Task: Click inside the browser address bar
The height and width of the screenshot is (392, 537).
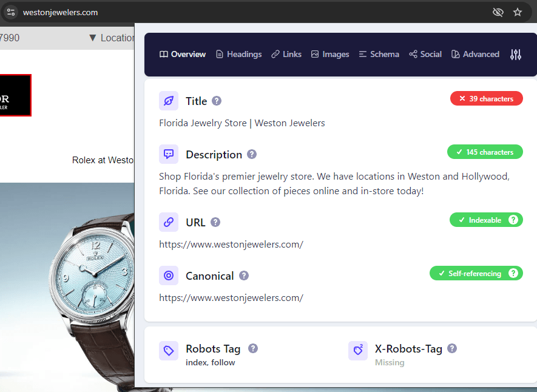Action: [61, 12]
